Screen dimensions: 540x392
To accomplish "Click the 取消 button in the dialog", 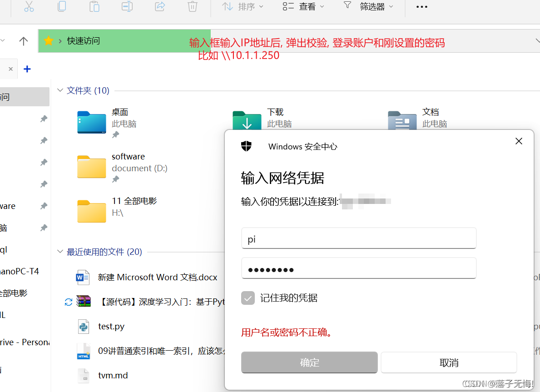I will click(x=449, y=362).
